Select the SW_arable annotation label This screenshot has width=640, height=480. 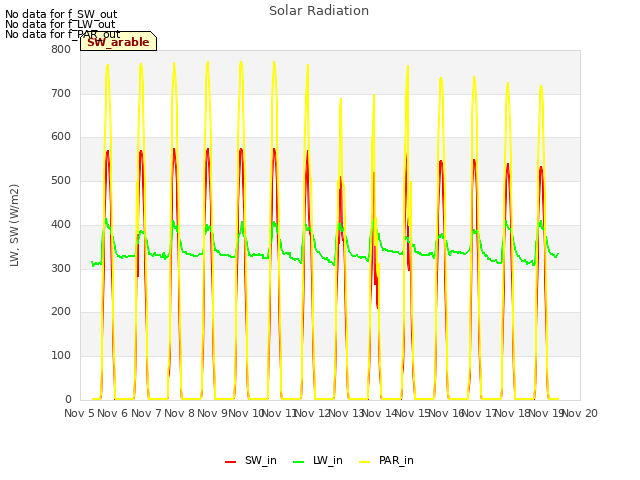(x=118, y=42)
